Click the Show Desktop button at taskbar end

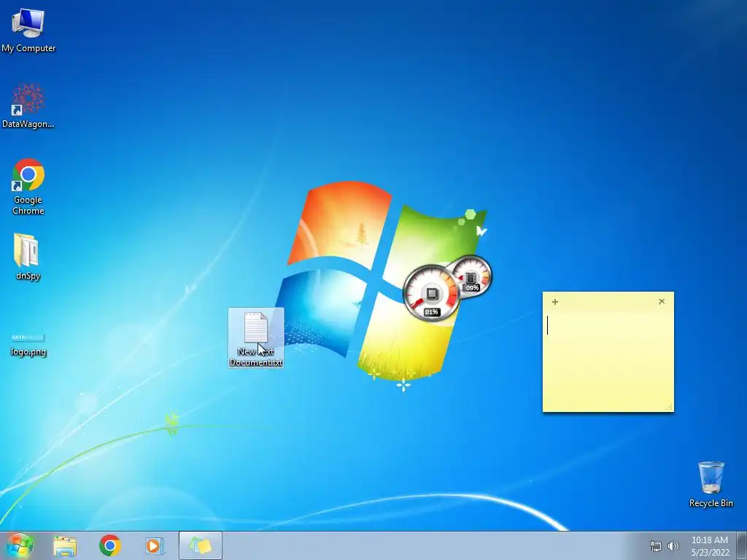coord(742,545)
